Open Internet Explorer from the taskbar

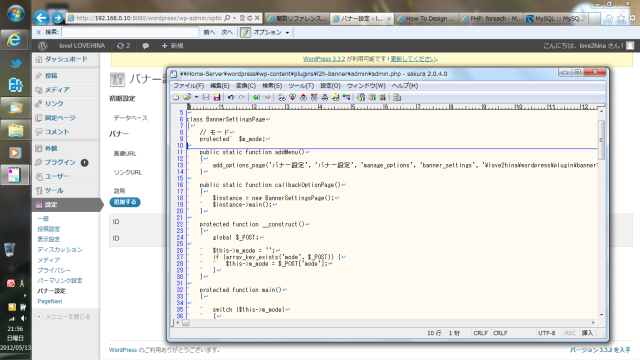[15, 40]
